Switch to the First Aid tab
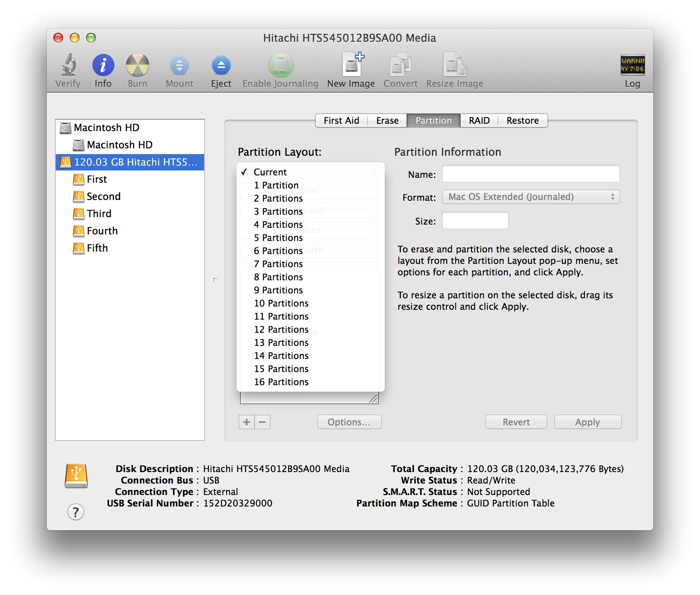Image resolution: width=700 pixels, height=595 pixels. pos(341,120)
